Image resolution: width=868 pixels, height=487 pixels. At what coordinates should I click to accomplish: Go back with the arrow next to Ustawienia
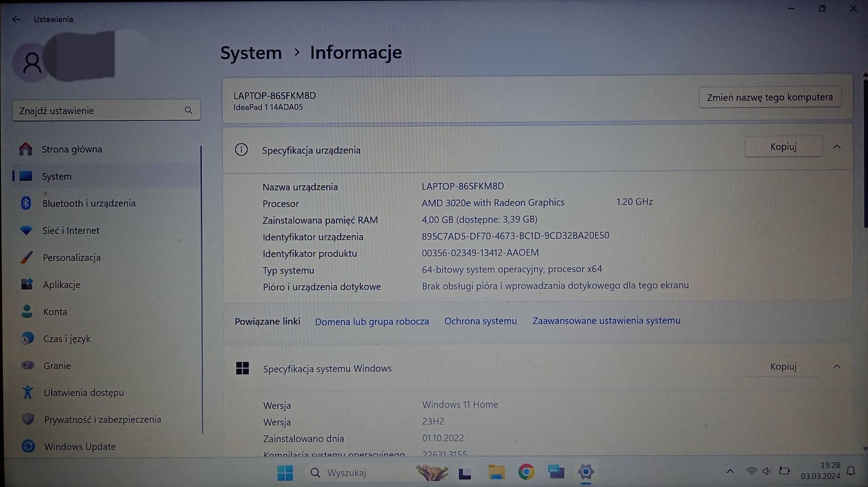[x=16, y=19]
